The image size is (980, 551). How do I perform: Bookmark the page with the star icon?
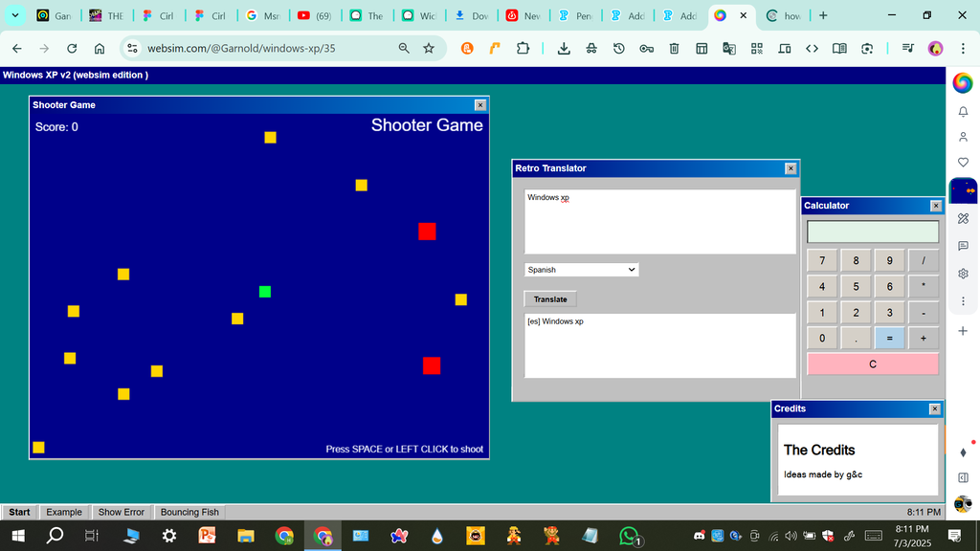click(429, 48)
